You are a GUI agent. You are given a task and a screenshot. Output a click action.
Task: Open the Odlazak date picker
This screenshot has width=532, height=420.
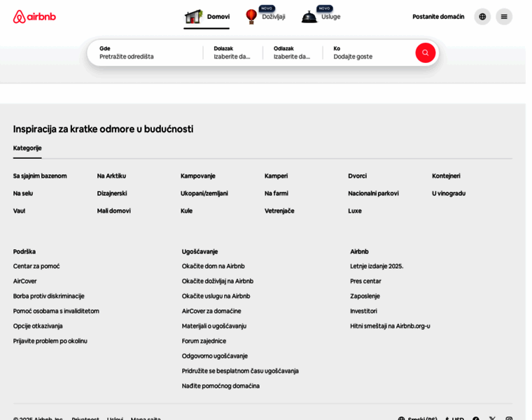point(293,53)
